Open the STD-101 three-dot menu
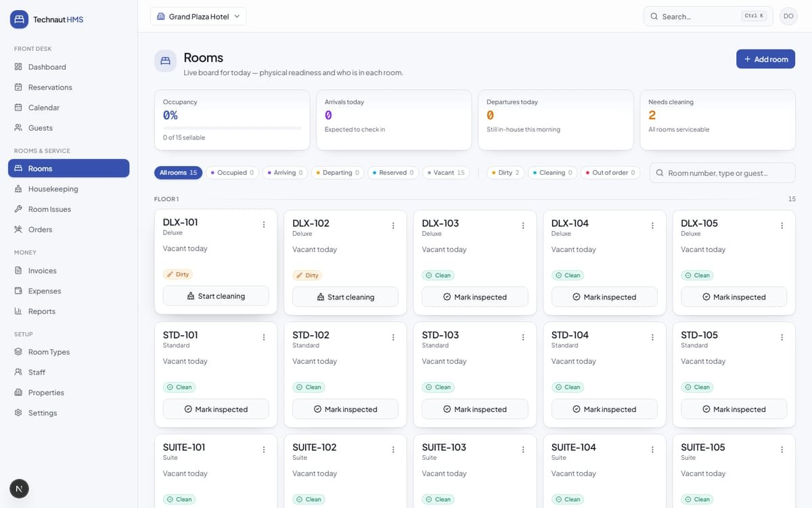Image resolution: width=812 pixels, height=508 pixels. (264, 337)
